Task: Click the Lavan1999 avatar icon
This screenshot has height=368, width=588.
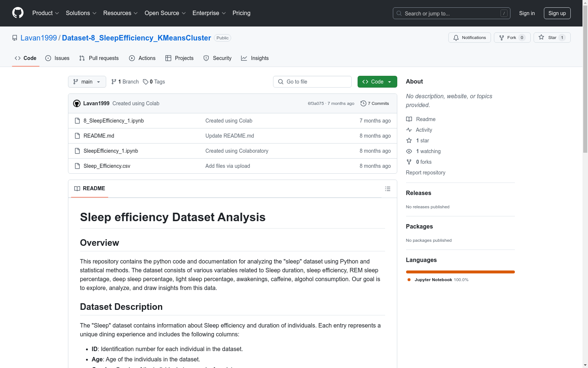Action: click(x=77, y=103)
